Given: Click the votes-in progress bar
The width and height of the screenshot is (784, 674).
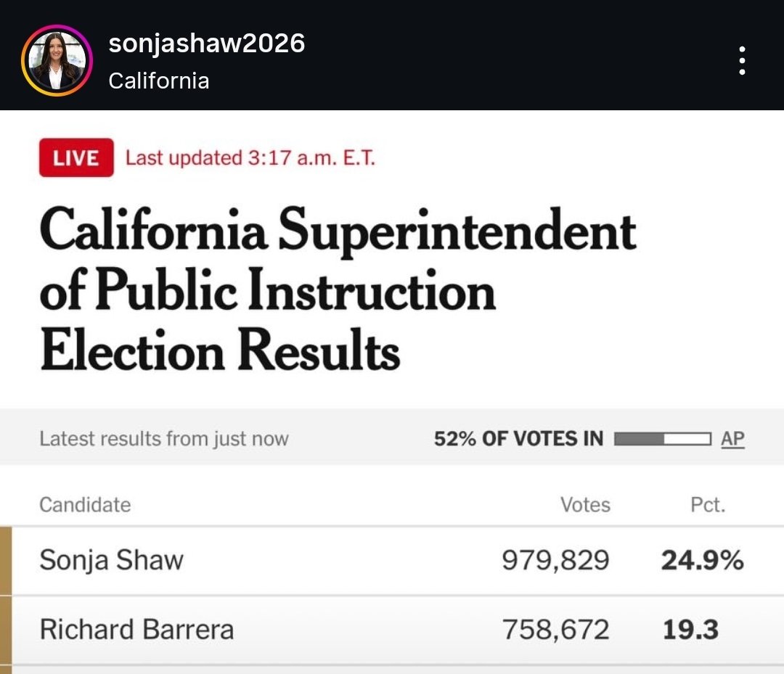Looking at the screenshot, I should pyautogui.click(x=662, y=439).
